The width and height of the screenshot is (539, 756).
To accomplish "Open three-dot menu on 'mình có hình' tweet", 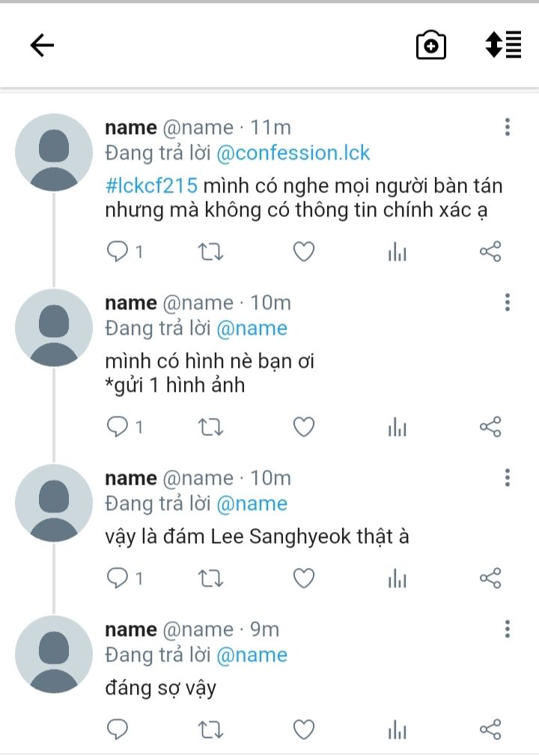I will [x=508, y=303].
